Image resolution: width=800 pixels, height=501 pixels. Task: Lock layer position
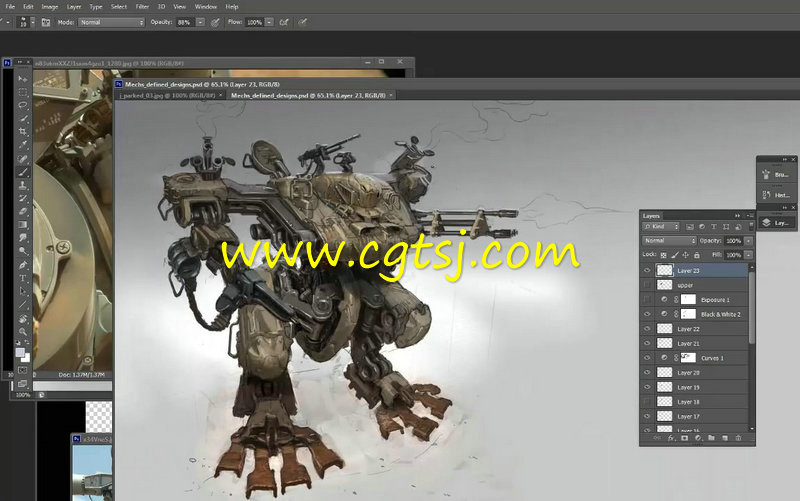686,255
